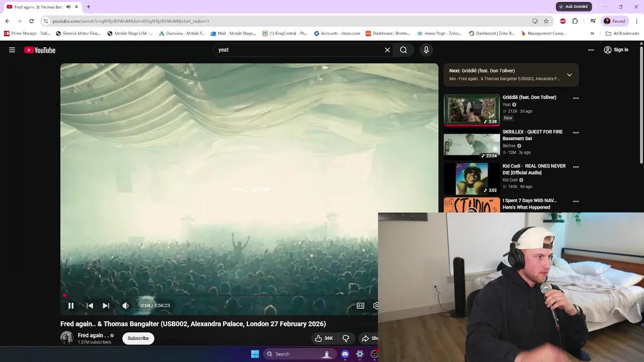The height and width of the screenshot is (362, 644).
Task: Dislike the video with thumbs down
Action: [x=346, y=338]
